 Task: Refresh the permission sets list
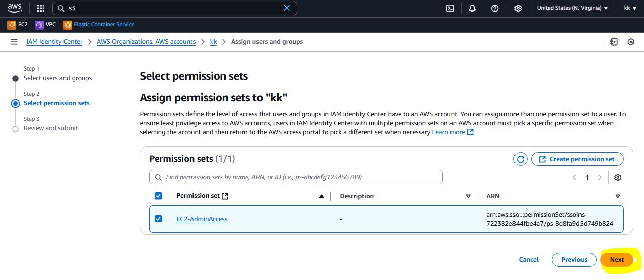tap(520, 159)
